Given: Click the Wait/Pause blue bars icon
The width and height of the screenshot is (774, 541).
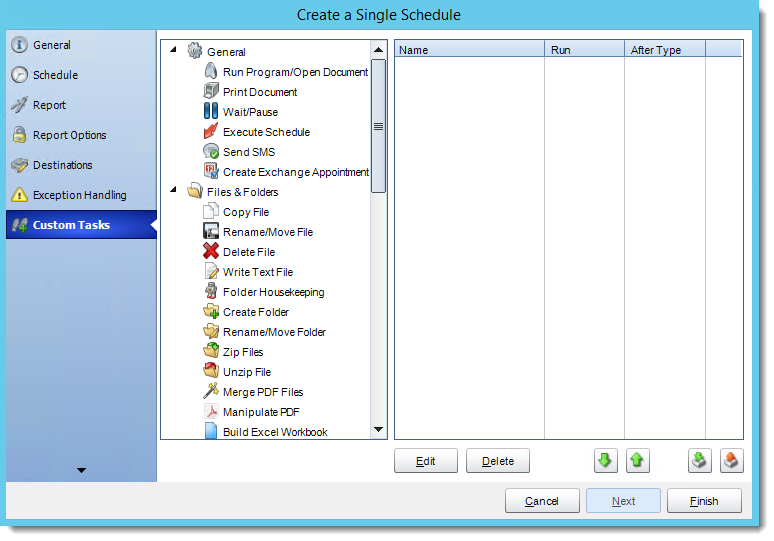Looking at the screenshot, I should pos(211,111).
